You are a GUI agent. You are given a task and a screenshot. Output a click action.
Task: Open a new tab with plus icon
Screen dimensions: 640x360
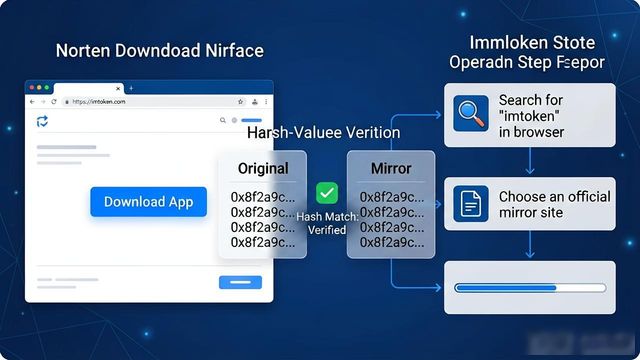[x=131, y=88]
